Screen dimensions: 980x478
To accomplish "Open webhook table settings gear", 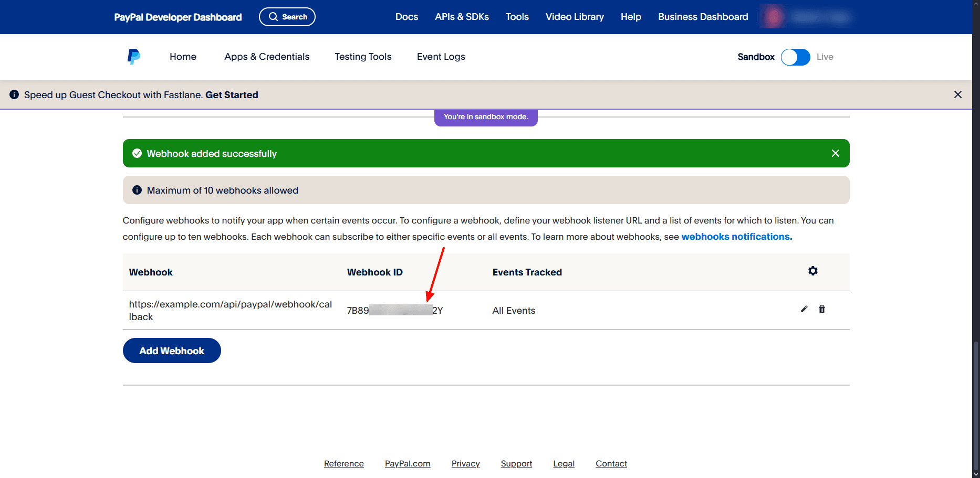I will coord(813,271).
